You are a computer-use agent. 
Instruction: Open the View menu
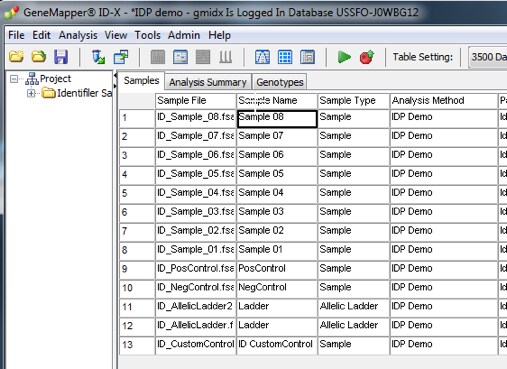tap(116, 35)
